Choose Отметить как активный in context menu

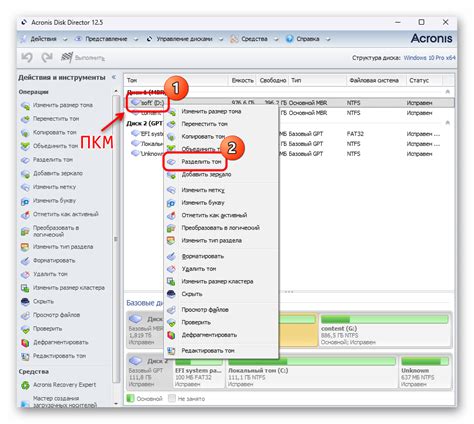click(221, 215)
